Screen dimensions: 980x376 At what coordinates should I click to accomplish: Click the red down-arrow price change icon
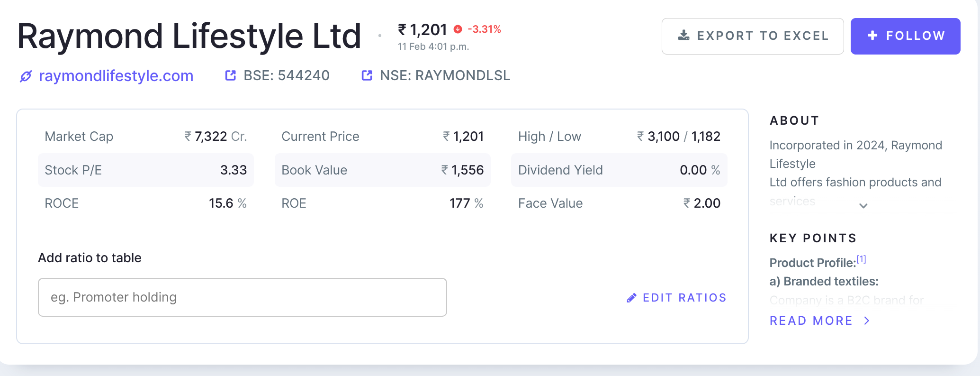coord(458,29)
